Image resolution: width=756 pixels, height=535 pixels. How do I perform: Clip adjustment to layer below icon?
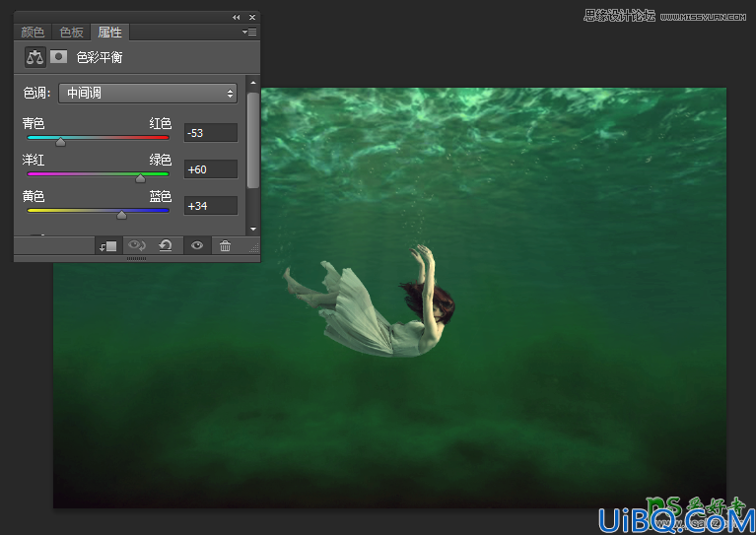(x=108, y=245)
